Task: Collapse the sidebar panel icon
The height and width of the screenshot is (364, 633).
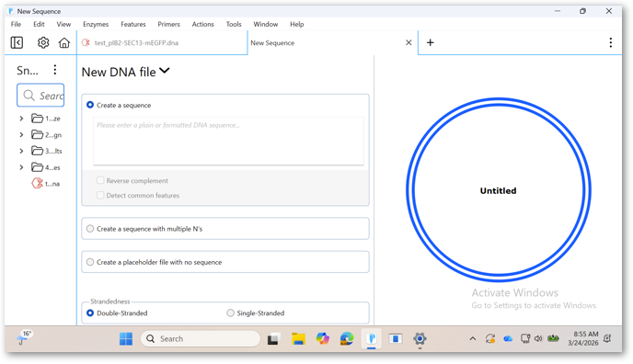Action: 17,42
